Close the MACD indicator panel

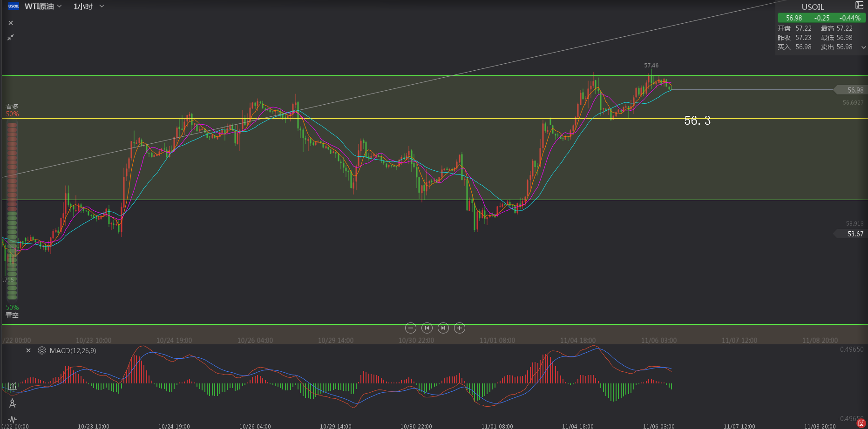[28, 350]
